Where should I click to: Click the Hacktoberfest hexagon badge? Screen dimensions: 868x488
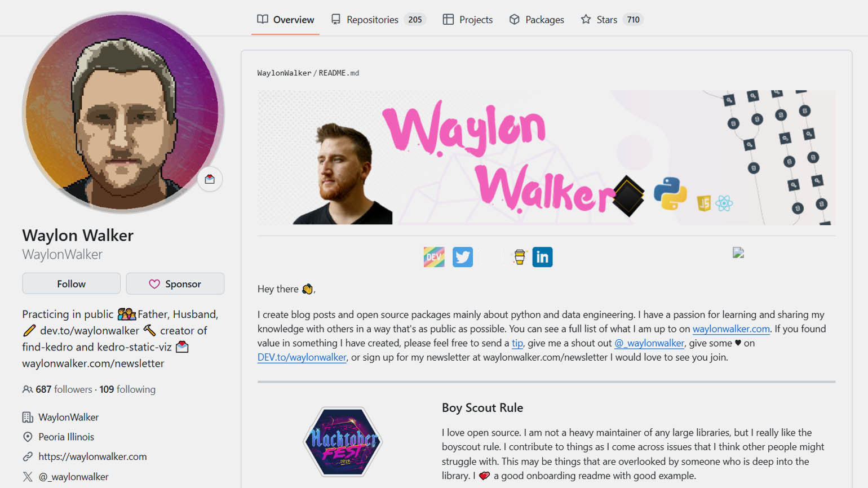click(343, 441)
